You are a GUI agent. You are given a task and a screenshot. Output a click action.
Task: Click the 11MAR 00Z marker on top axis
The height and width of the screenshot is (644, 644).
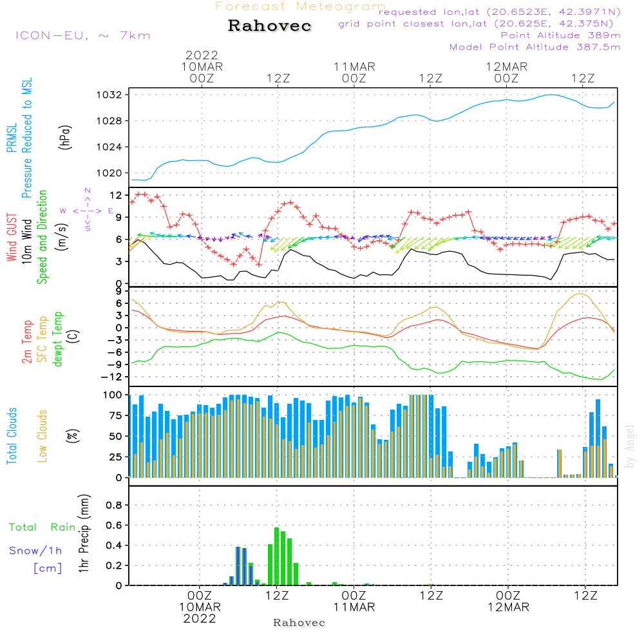[354, 72]
